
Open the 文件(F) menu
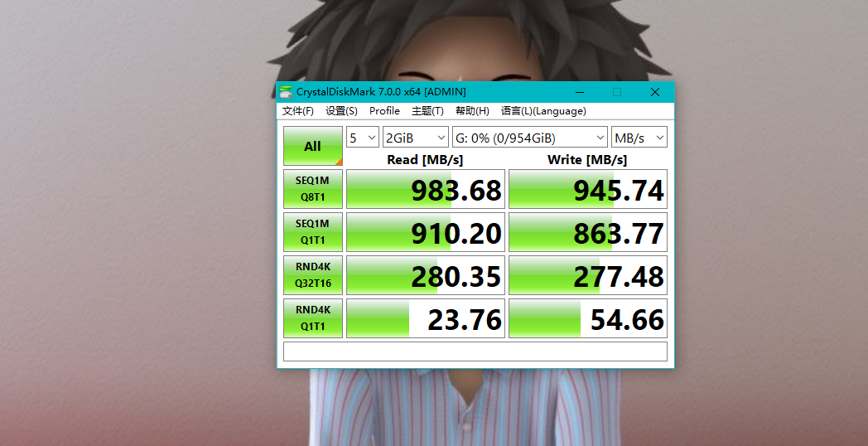(298, 111)
